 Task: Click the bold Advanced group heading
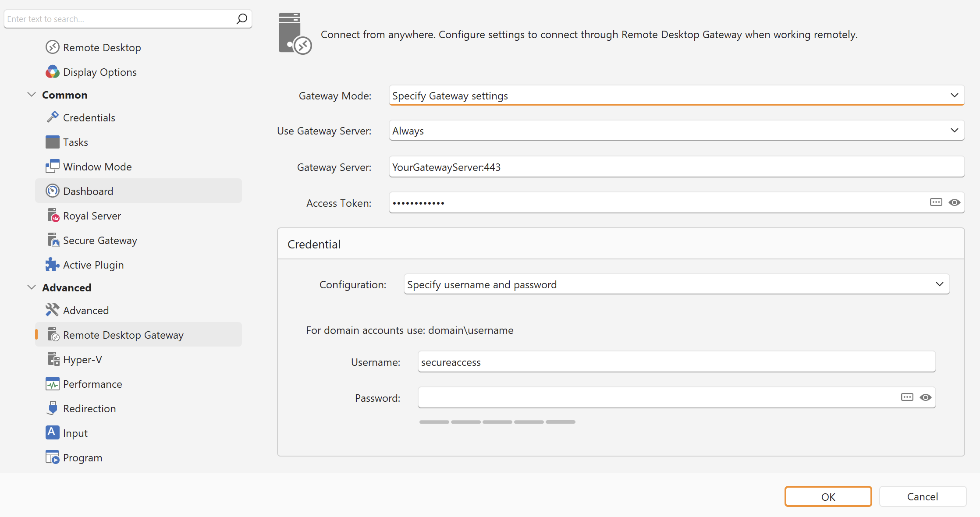click(x=67, y=287)
